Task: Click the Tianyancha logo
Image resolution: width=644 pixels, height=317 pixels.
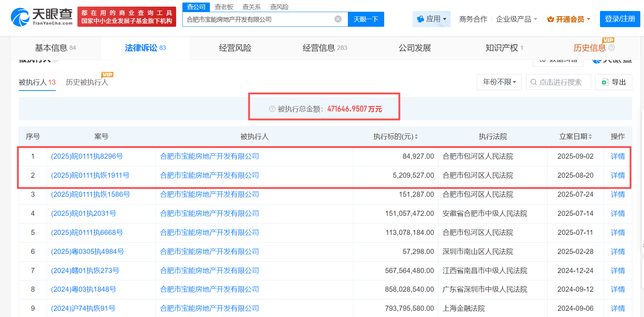Action: 42,17
